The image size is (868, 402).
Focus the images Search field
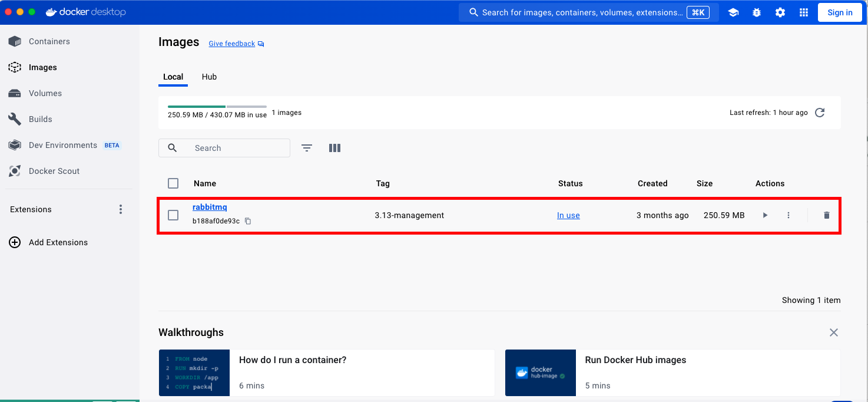224,148
